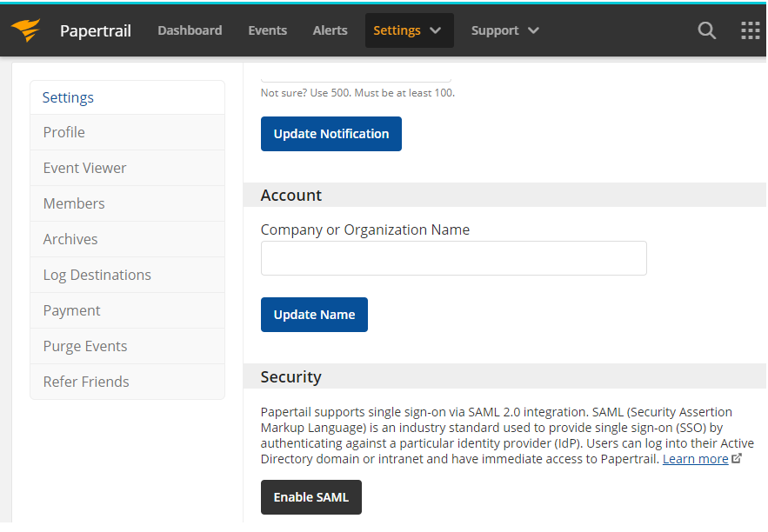768x532 pixels.
Task: Click the Enable SAML button
Action: pos(311,497)
